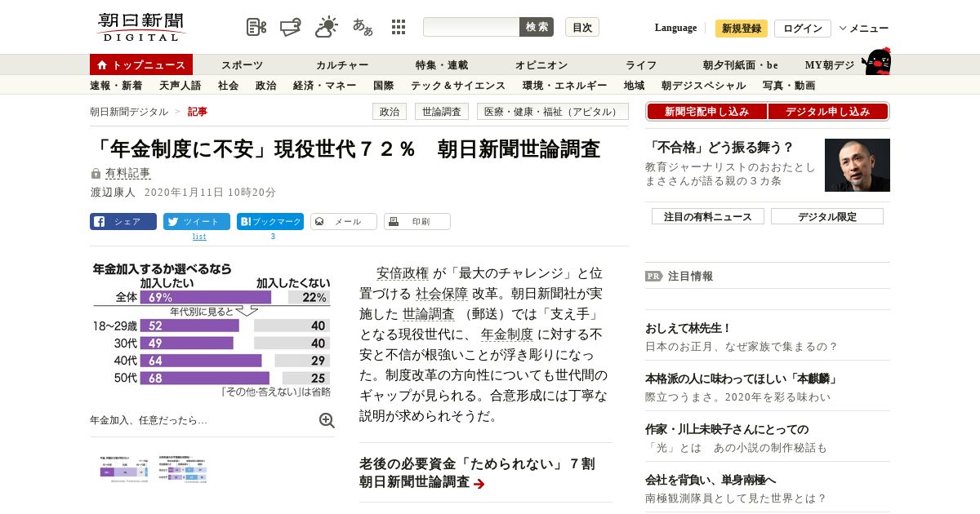Click the Asahi Shimbun Digital logo
Screen dimensions: 980x514
(142, 26)
